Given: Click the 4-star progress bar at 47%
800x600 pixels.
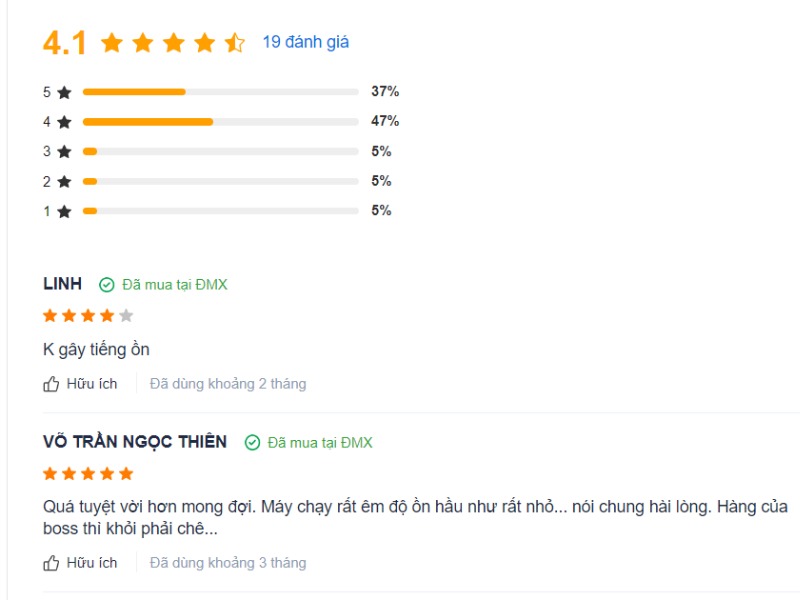Looking at the screenshot, I should coord(220,122).
